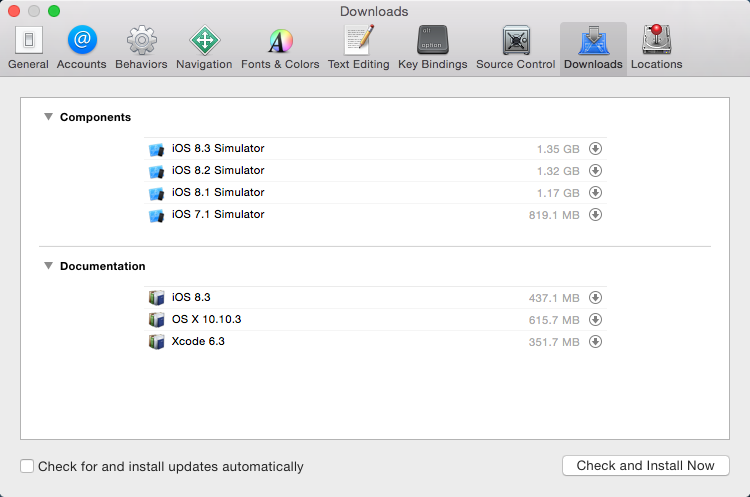Select the 'iOS 8.1 Simulator' row text

218,192
